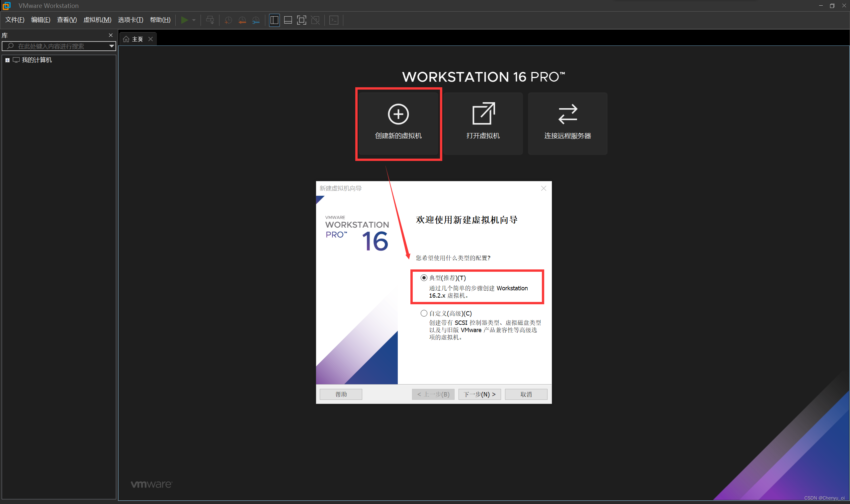This screenshot has height=504, width=850.
Task: Click the thumbnail bar toggle icon
Action: pyautogui.click(x=288, y=20)
